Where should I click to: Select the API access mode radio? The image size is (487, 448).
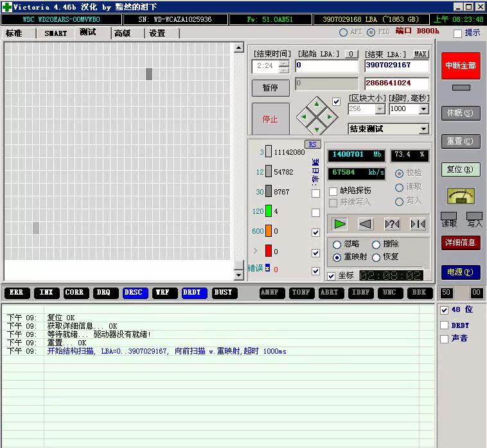[343, 32]
